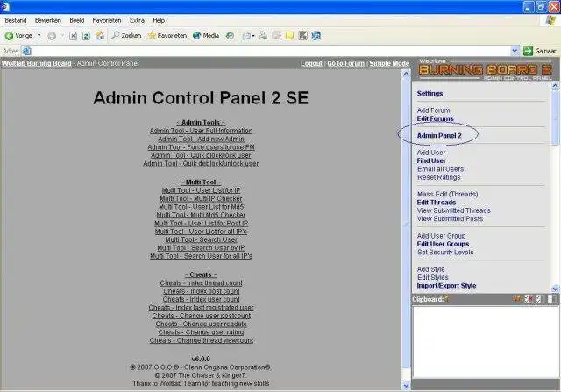Viewport: 561px width, 392px height.
Task: Click the green Ga naar go button
Action: click(540, 51)
